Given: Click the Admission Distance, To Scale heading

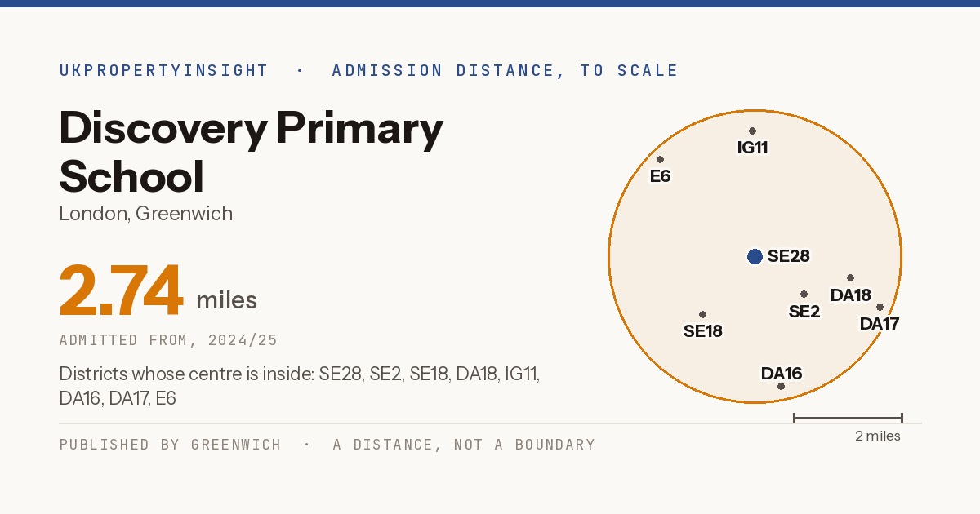Looking at the screenshot, I should pos(506,70).
